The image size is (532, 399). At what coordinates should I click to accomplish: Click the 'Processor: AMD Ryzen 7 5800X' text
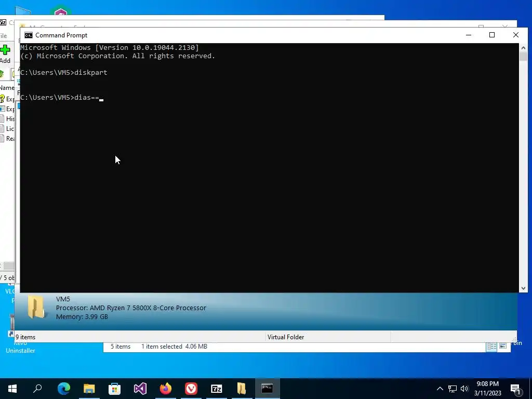click(x=131, y=308)
